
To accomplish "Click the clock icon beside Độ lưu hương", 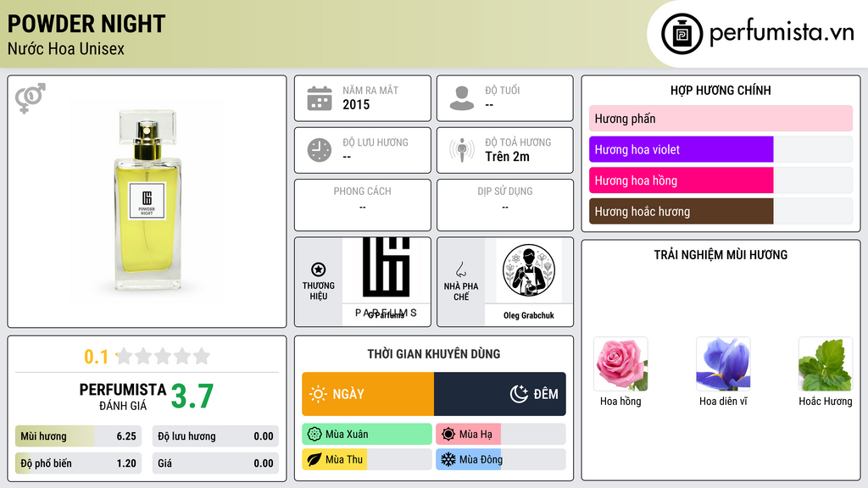I will 320,150.
